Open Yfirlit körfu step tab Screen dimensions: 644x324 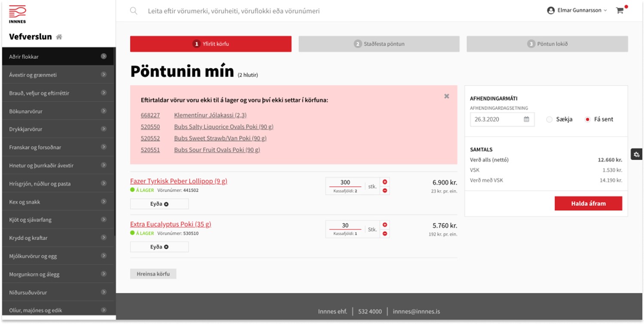click(x=211, y=44)
